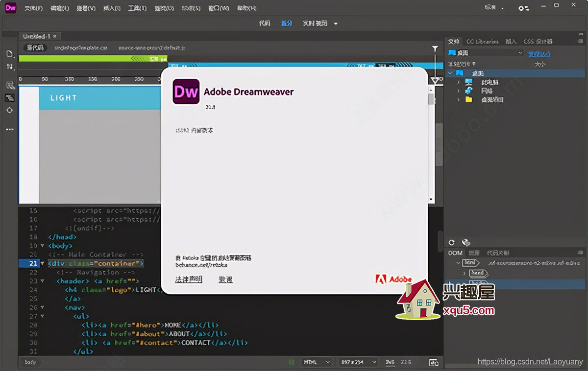Viewport: 588px width, 371px height.
Task: Switch to Split view button
Action: pos(287,23)
